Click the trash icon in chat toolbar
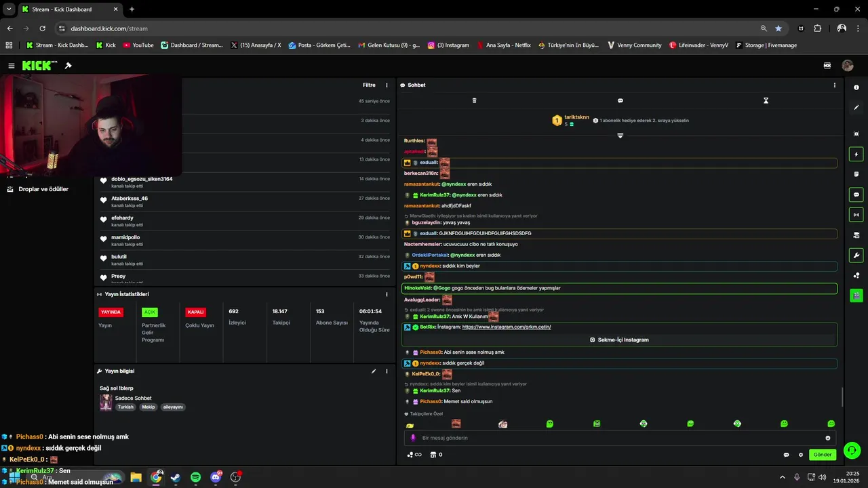The width and height of the screenshot is (868, 488). pos(474,100)
